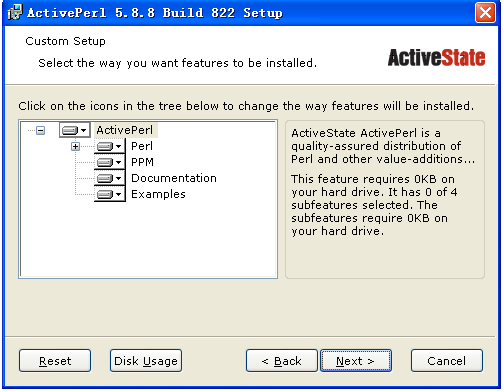This screenshot has height=392, width=504.
Task: Close the ActivePerl Setup window
Action: pyautogui.click(x=485, y=13)
